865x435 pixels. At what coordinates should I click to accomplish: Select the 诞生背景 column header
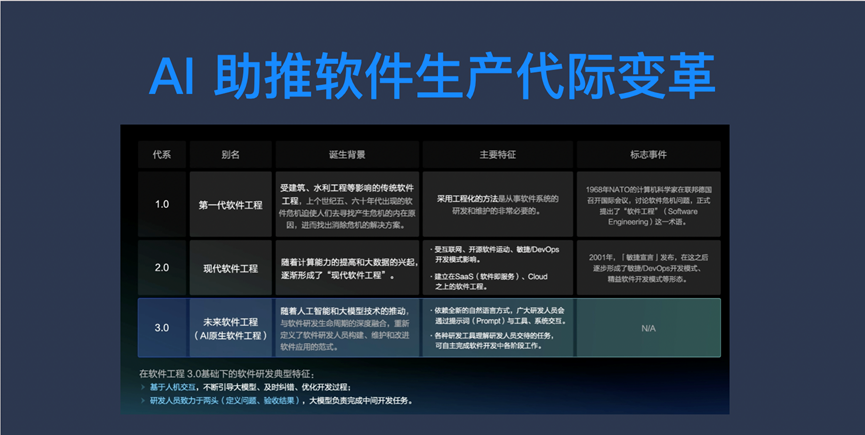pyautogui.click(x=347, y=155)
